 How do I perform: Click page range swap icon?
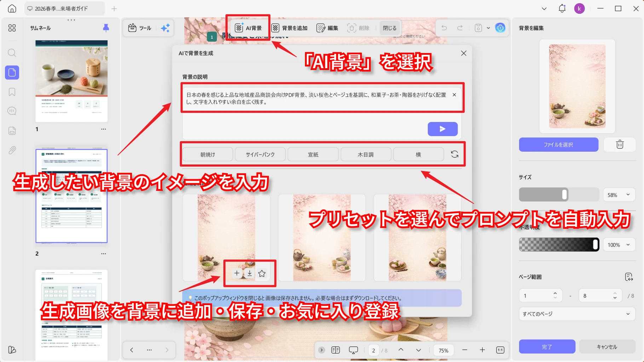click(x=629, y=277)
